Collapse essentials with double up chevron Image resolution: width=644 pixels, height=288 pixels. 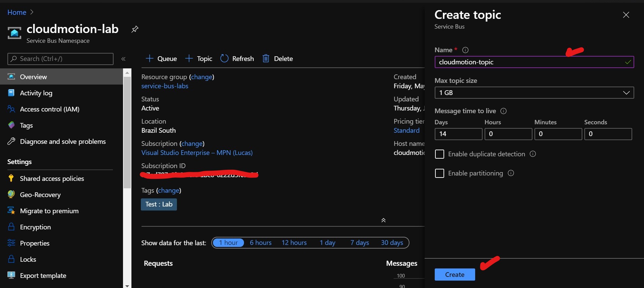click(383, 220)
